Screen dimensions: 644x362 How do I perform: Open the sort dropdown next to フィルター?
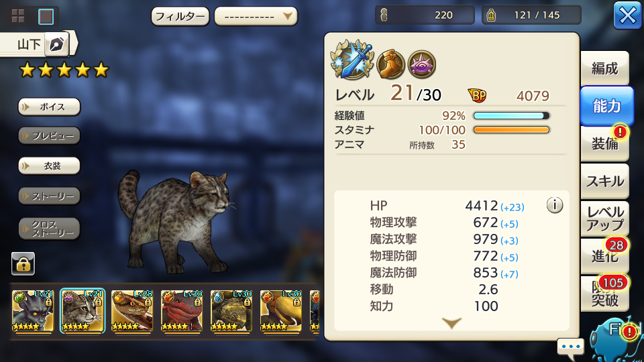pos(256,16)
